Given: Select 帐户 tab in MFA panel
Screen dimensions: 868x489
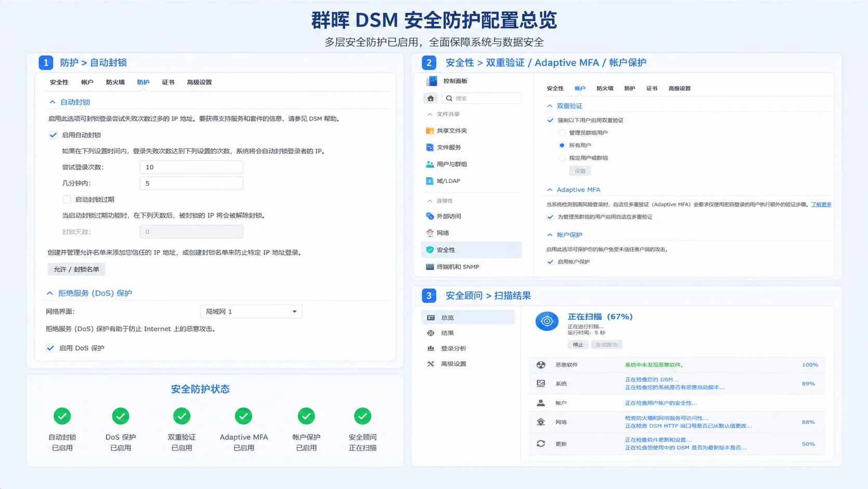Looking at the screenshot, I should [x=580, y=88].
